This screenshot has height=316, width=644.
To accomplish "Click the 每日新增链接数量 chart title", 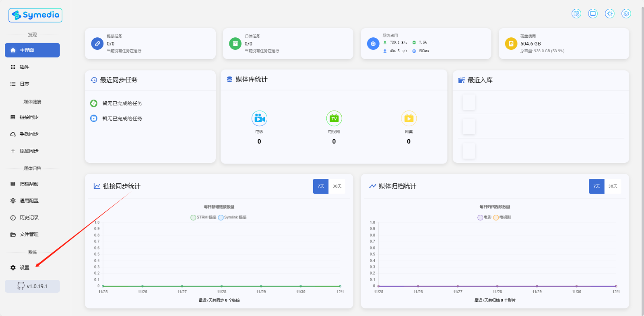I will (219, 207).
